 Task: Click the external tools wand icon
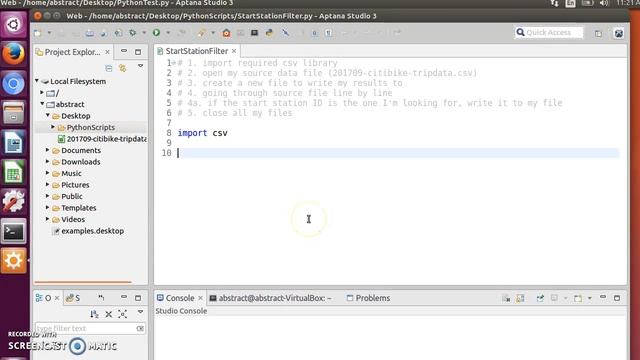(201, 33)
